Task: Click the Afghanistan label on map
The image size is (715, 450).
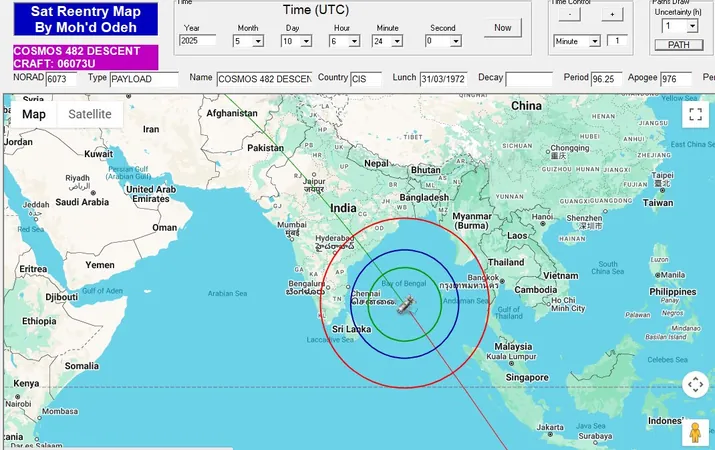Action: tap(232, 113)
